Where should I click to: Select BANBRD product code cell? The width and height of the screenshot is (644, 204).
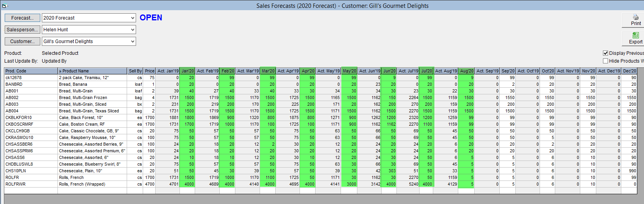pos(31,84)
